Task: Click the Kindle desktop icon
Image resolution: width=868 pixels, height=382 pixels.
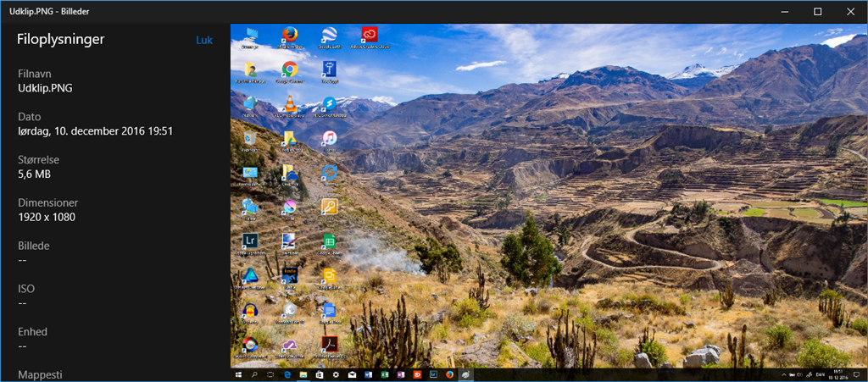Action: 290,275
